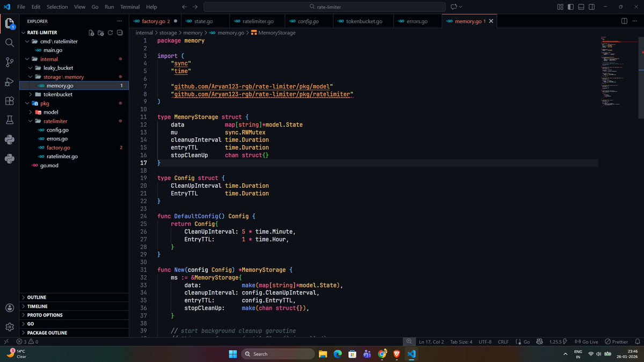Refresh the Explorer file tree

(110, 33)
